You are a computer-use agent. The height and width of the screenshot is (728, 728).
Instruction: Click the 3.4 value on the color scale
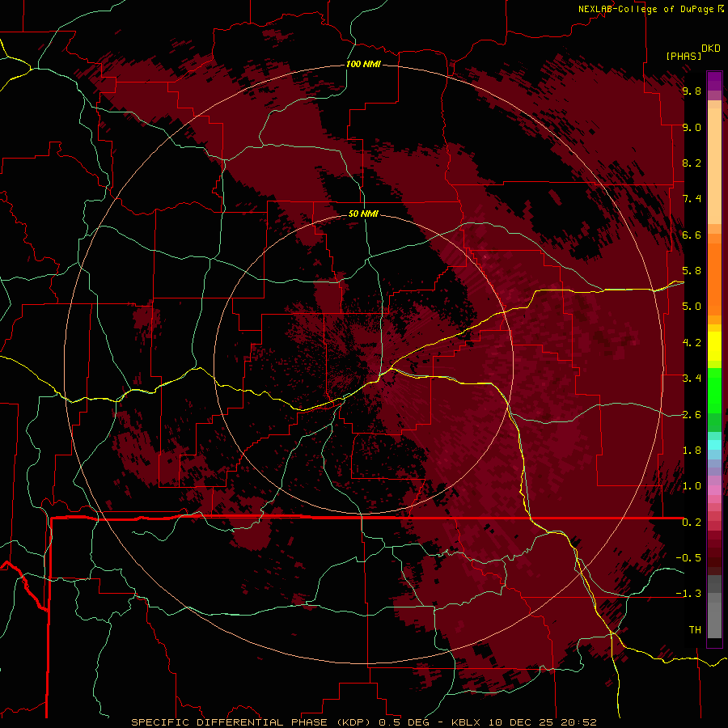[692, 379]
